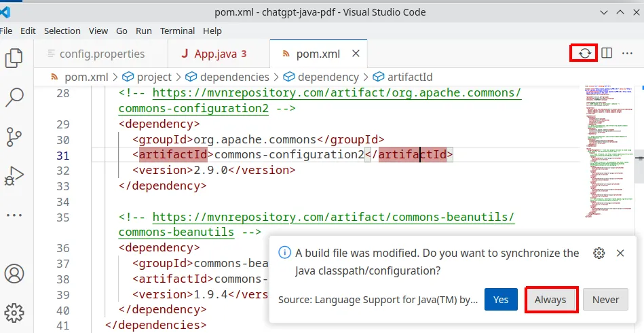Open the Run menu
Viewport: 644px width, 333px height.
pos(144,31)
